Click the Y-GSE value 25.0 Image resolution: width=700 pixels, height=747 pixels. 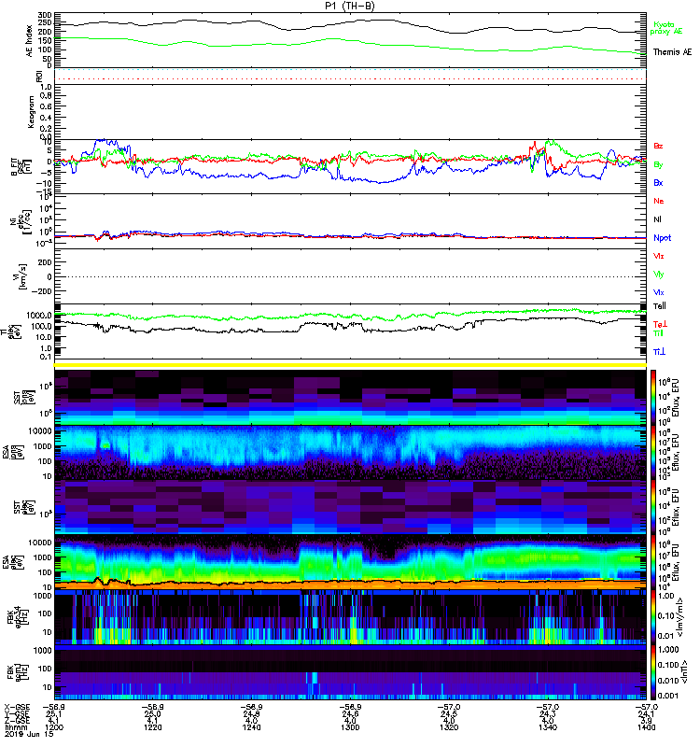152,713
